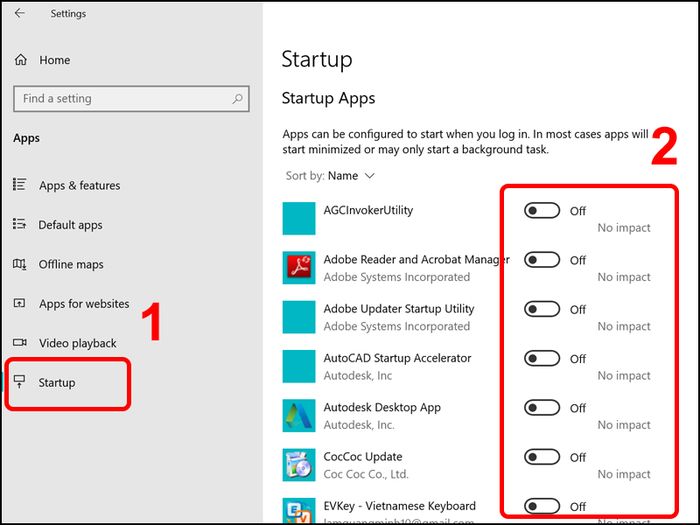
Task: Click the Settings window title
Action: (x=68, y=14)
